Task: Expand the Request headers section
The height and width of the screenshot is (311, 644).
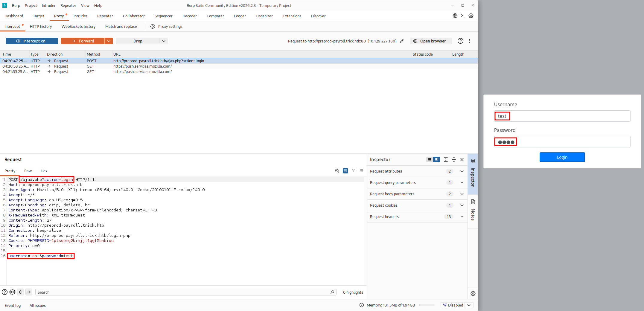Action: coord(462,217)
